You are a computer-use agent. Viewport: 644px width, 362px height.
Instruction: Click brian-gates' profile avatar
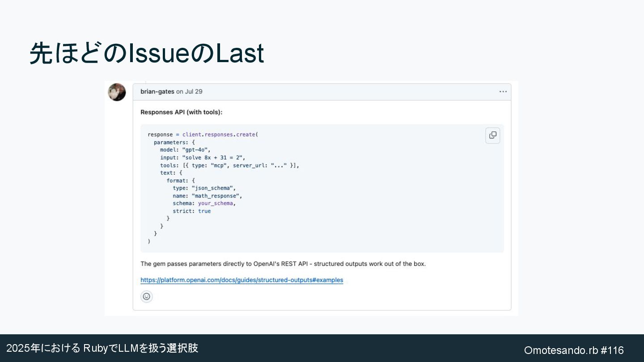tap(117, 92)
